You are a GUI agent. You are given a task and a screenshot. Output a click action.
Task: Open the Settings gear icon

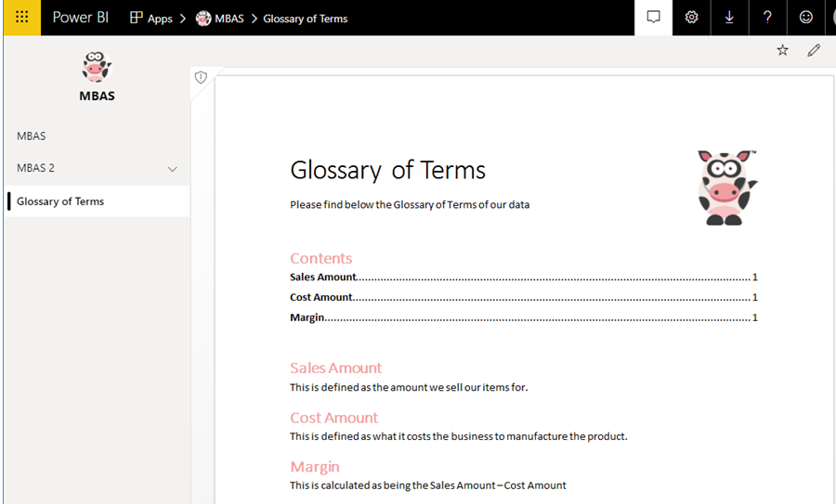coord(691,18)
